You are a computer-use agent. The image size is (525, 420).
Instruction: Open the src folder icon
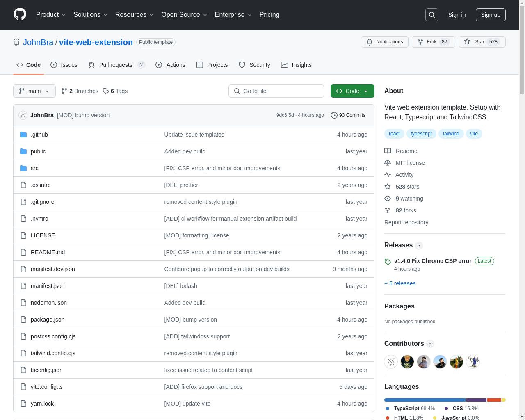point(23,168)
